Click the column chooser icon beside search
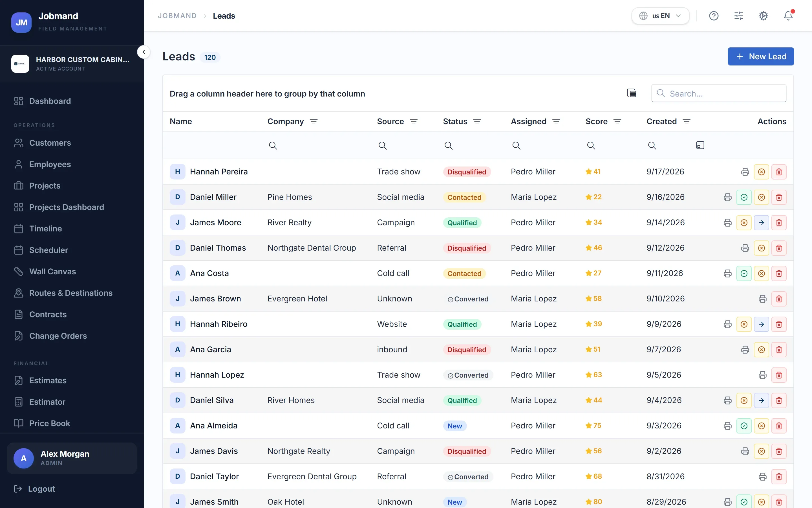 click(x=632, y=93)
